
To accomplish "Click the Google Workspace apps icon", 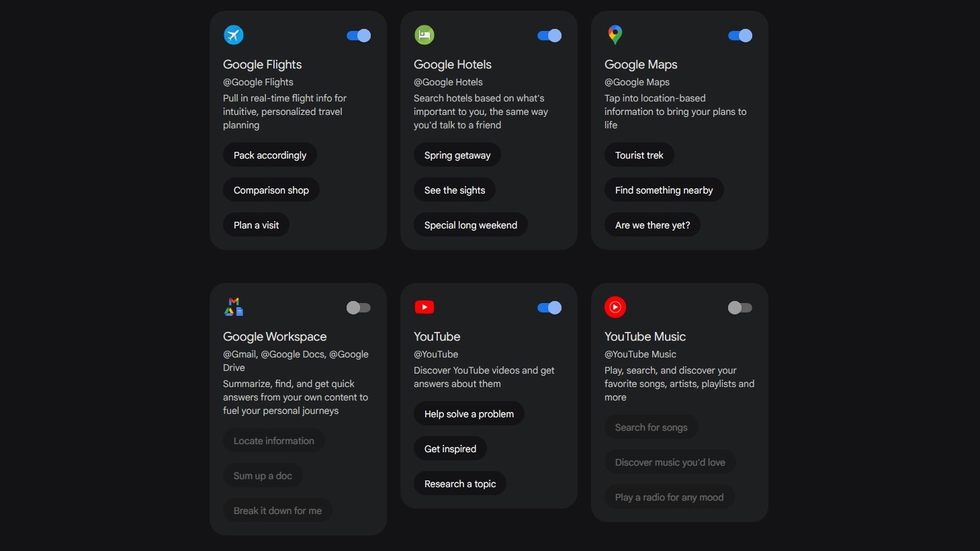I will (x=234, y=307).
